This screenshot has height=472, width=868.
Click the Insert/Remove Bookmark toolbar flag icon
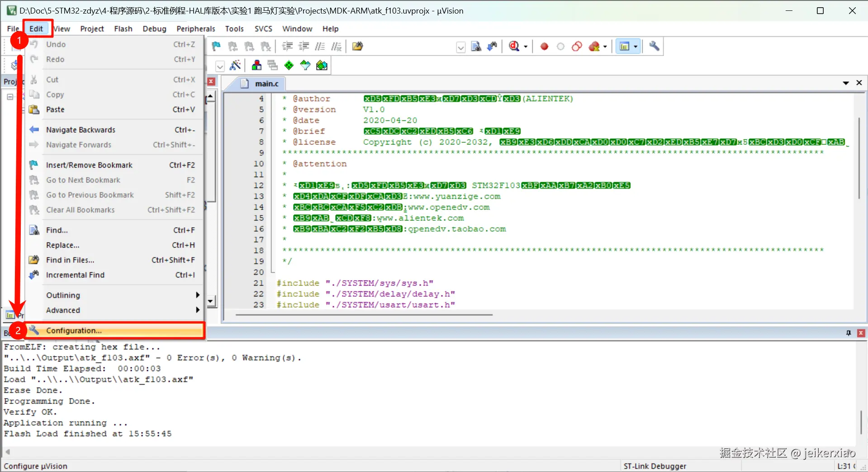[216, 46]
